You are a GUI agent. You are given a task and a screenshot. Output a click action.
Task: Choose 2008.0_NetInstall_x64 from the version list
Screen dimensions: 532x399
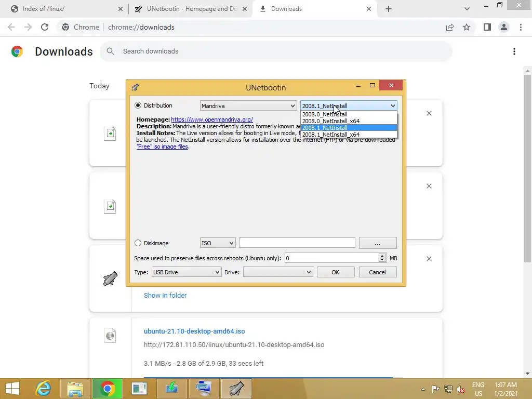point(349,121)
